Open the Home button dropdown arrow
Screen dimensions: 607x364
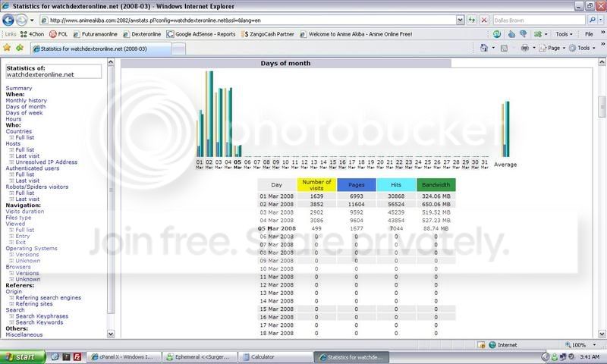493,48
